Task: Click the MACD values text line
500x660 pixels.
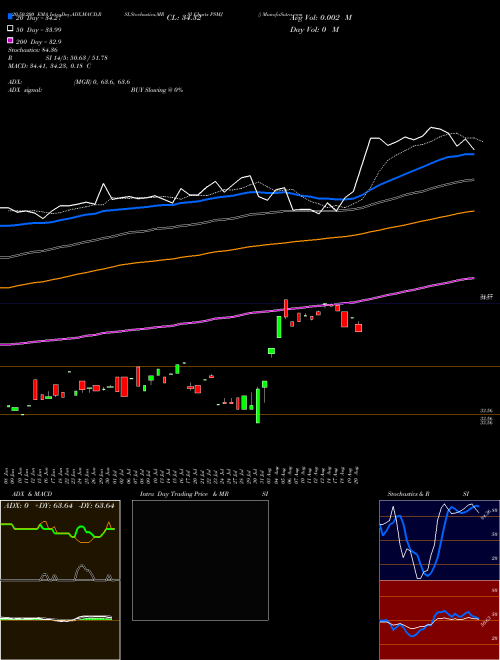Action: click(x=50, y=66)
